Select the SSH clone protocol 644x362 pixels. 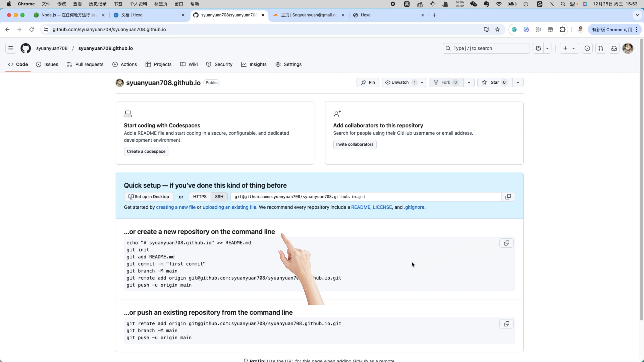(x=219, y=197)
